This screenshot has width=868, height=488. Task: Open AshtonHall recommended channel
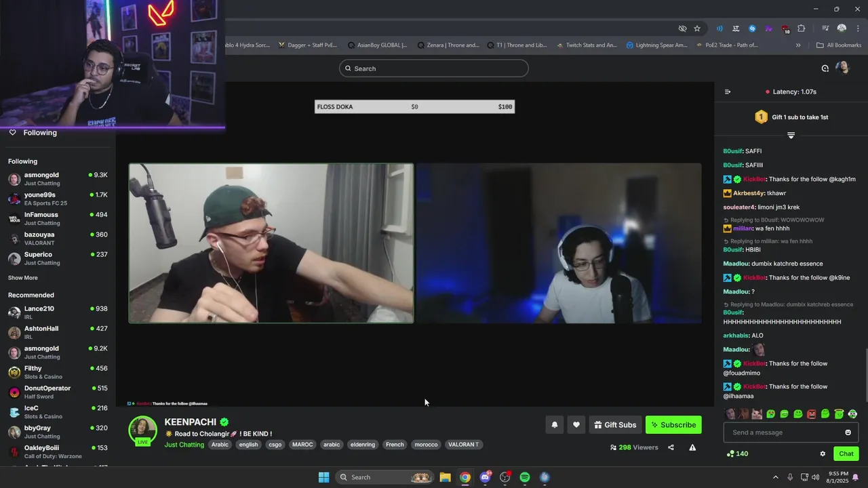[x=58, y=332]
